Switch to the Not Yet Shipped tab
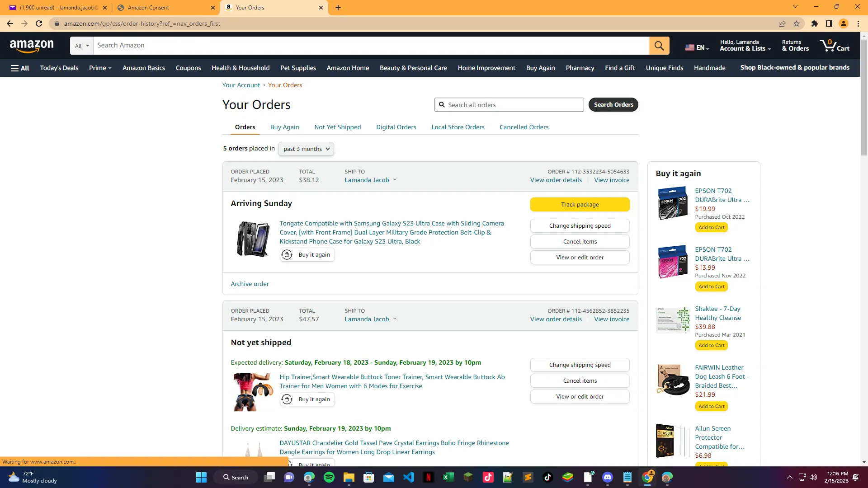 (337, 127)
